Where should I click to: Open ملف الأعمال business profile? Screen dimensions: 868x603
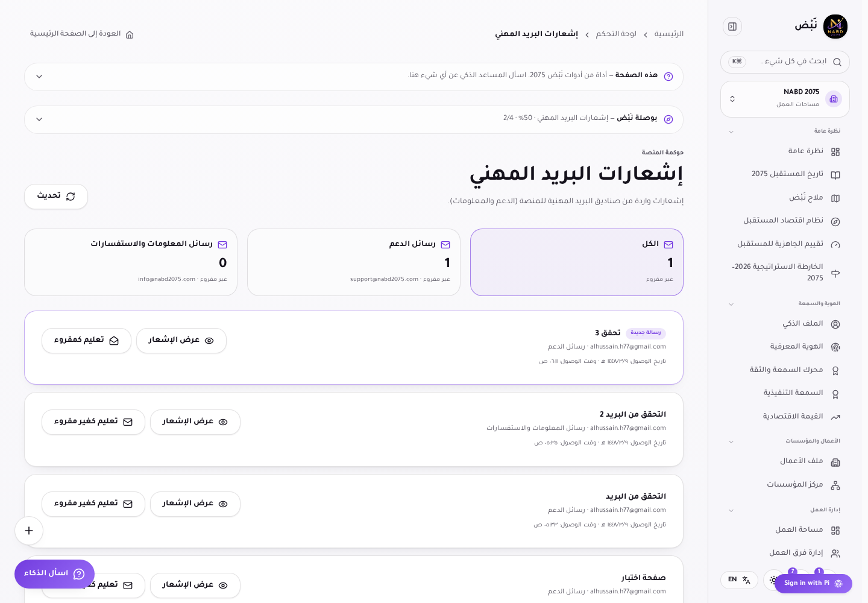785,461
